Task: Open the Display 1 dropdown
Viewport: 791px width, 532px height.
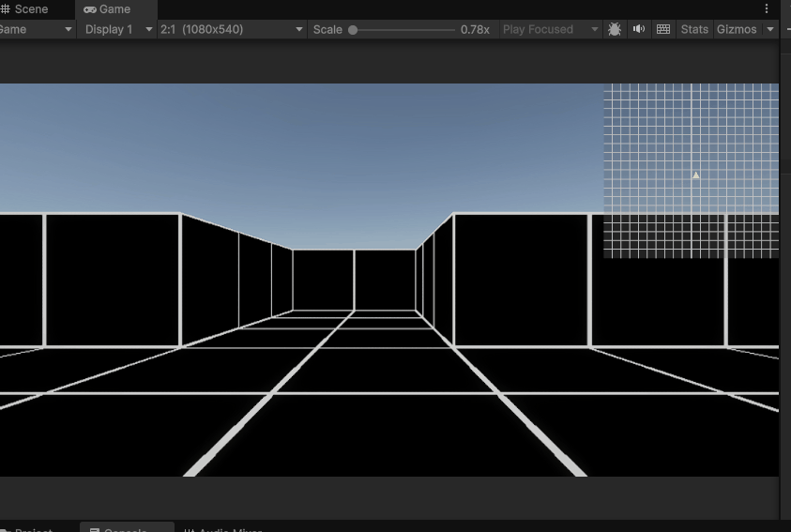Action: [117, 29]
